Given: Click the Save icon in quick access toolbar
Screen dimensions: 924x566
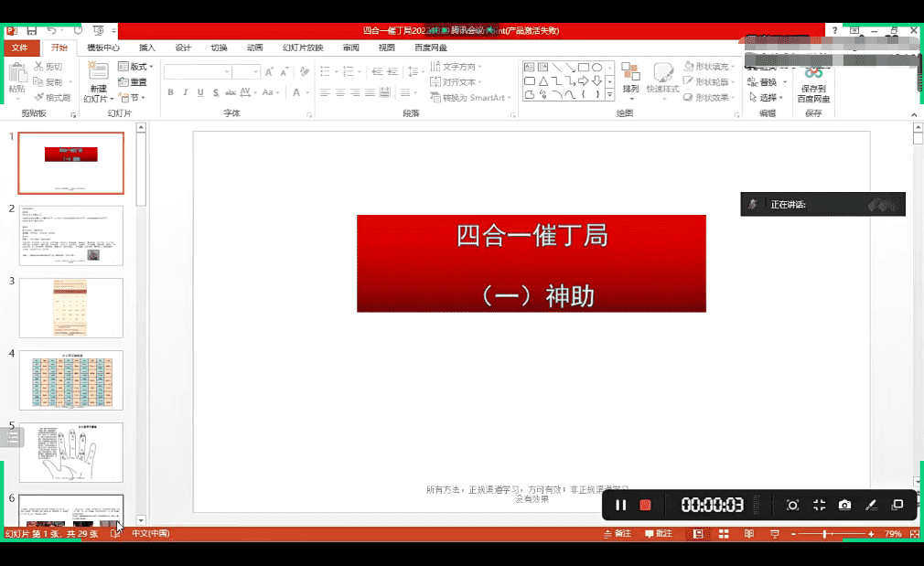Looking at the screenshot, I should pos(32,31).
